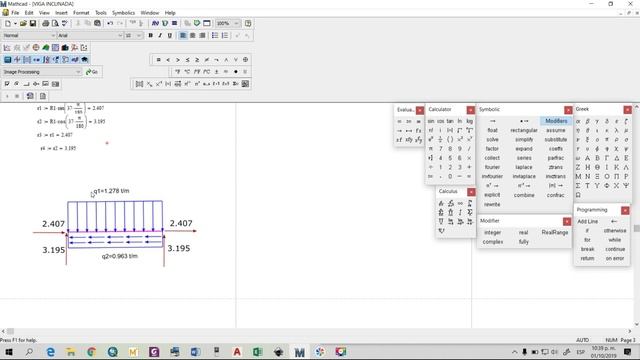Toggle bold formatting
The height and width of the screenshot is (360, 640).
point(151,36)
